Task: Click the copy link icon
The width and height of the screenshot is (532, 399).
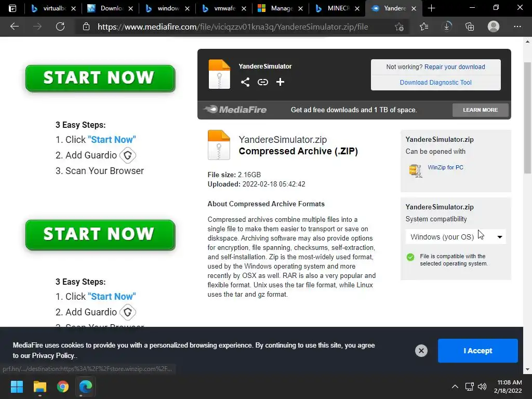Action: [262, 82]
